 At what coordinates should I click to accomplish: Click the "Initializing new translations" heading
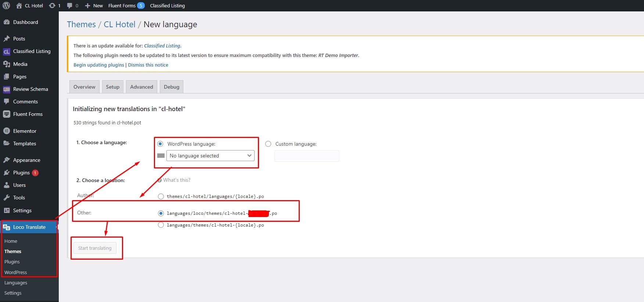coord(129,109)
